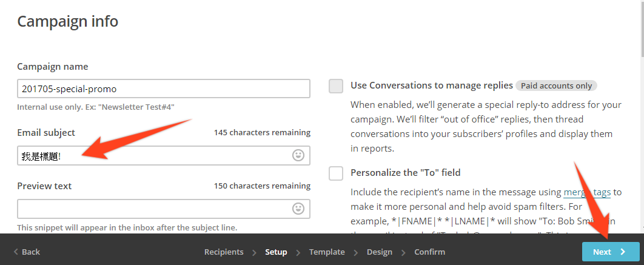Tick the Personalize the "To" field checkbox
The image size is (644, 265).
click(336, 173)
